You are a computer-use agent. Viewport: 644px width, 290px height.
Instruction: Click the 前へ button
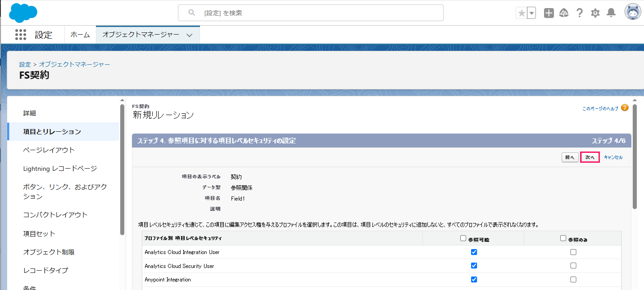pyautogui.click(x=570, y=157)
